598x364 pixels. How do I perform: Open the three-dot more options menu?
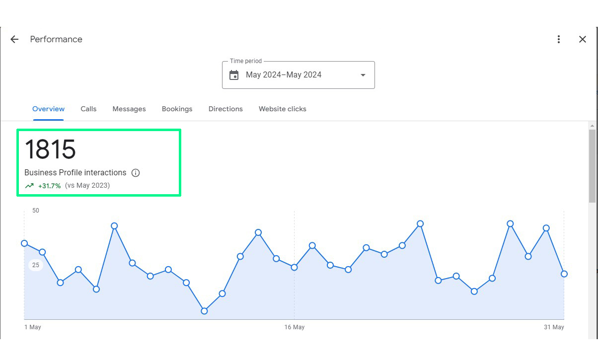[559, 39]
